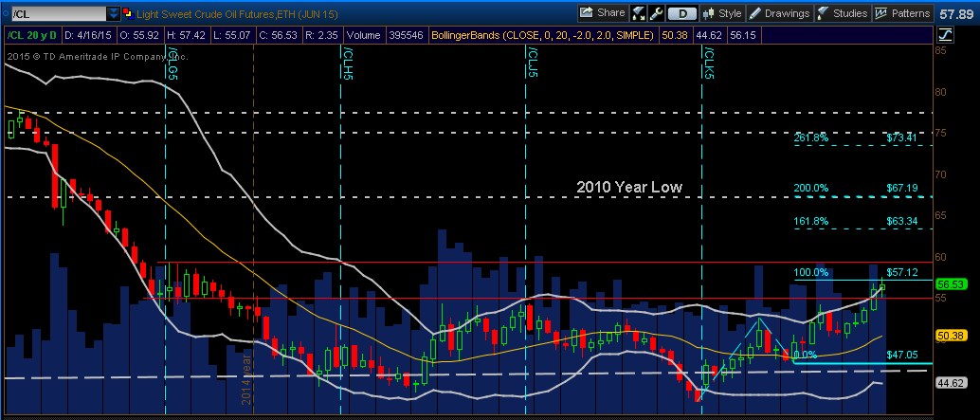Click the last price 57.89 readout
The width and height of the screenshot is (980, 420).
(x=954, y=13)
